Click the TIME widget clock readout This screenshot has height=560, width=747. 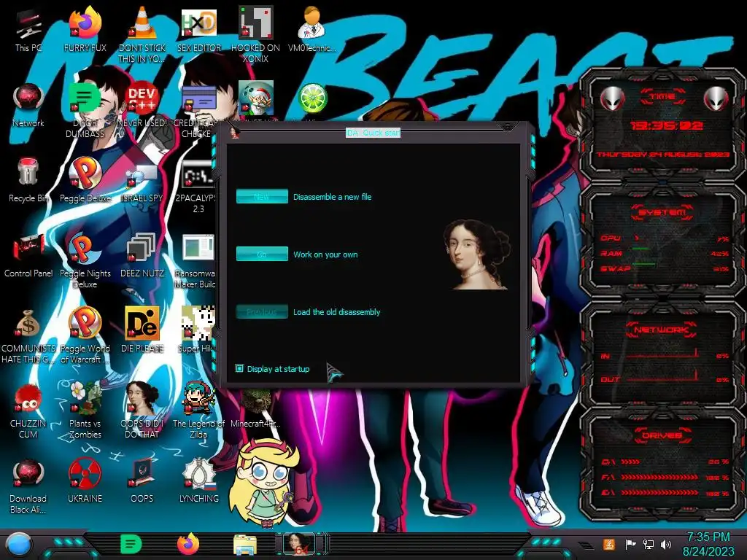coord(666,125)
